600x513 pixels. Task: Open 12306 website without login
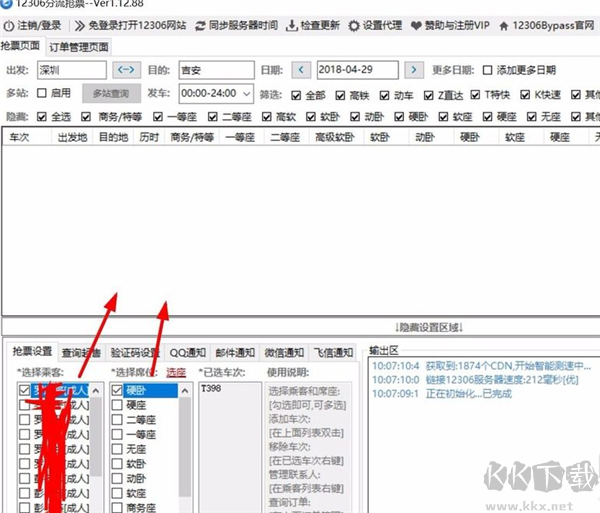coord(130,26)
